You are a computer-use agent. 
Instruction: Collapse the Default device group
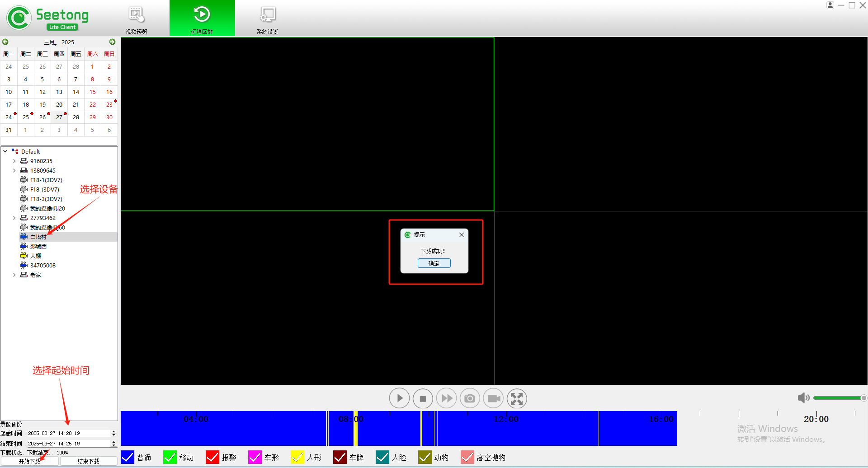[x=5, y=152]
